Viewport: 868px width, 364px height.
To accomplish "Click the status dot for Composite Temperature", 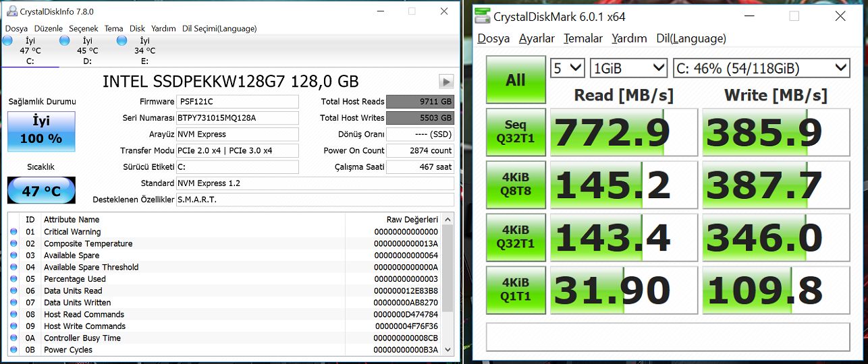I will 13,243.
